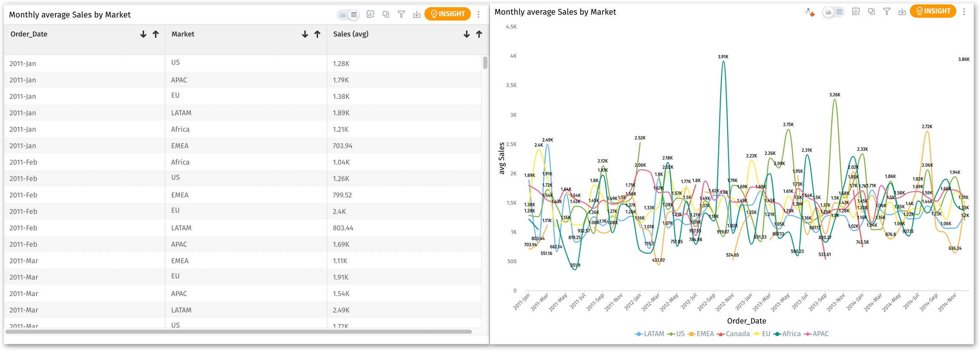Click LATAM blue legend marker

(638, 334)
